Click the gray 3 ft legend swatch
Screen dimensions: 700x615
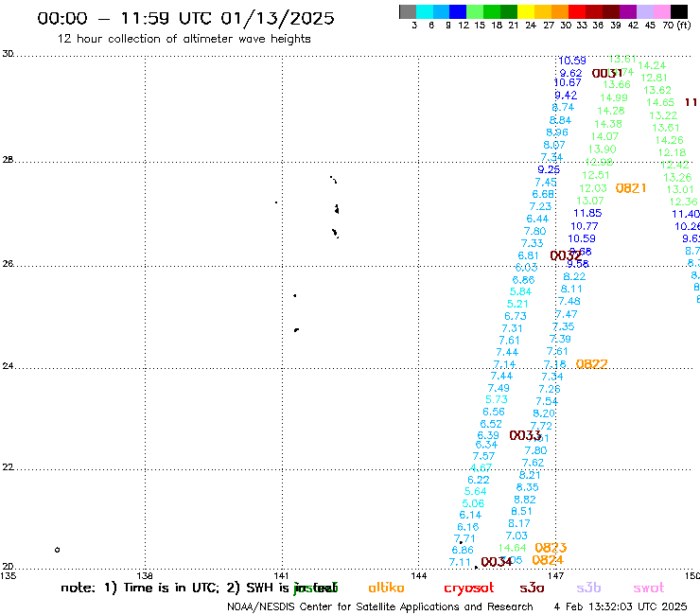[x=408, y=11]
